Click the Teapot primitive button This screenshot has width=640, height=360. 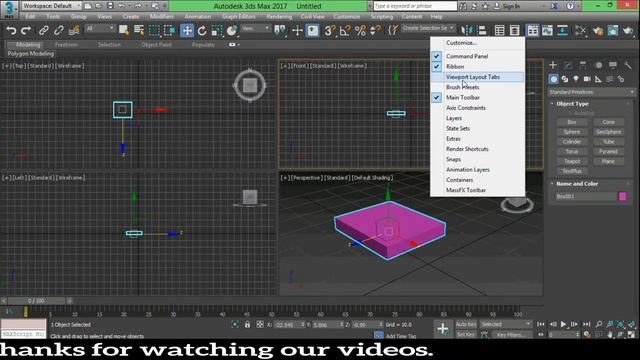[572, 161]
